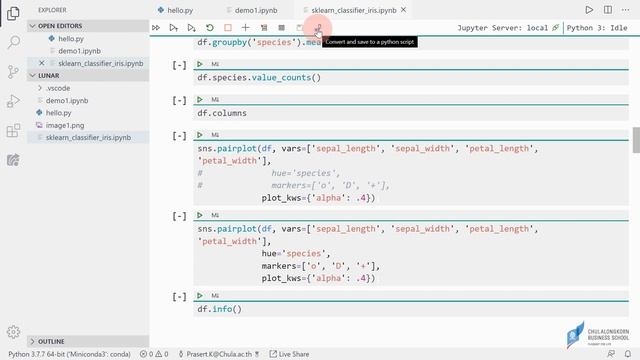Collapse the first pairplot cell bracket
Viewport: 640px width, 360px height.
coord(179,136)
